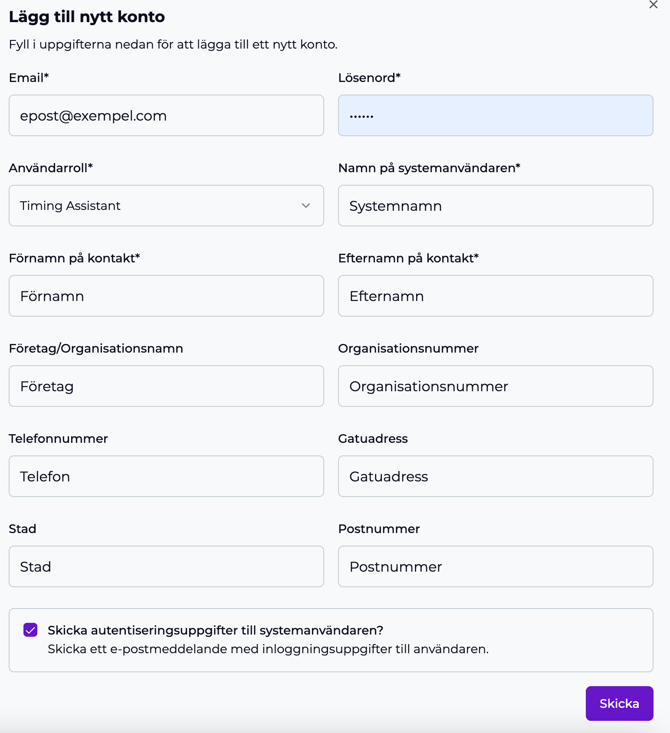Click the Telefonnummer input field
This screenshot has height=733, width=670.
(166, 476)
